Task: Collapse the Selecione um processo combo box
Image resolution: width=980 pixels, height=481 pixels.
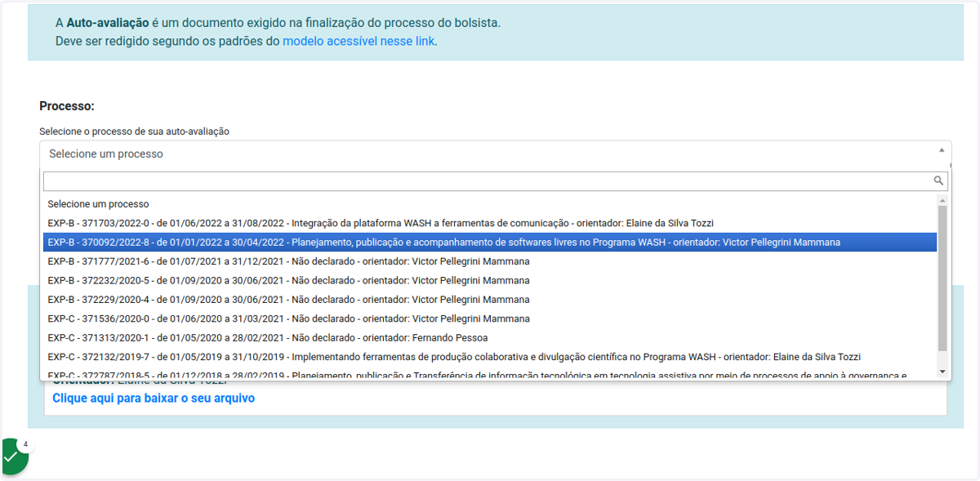Action: [495, 154]
